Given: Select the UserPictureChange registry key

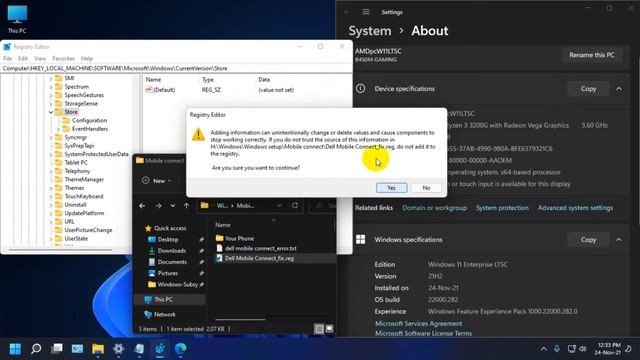Looking at the screenshot, I should 88,230.
